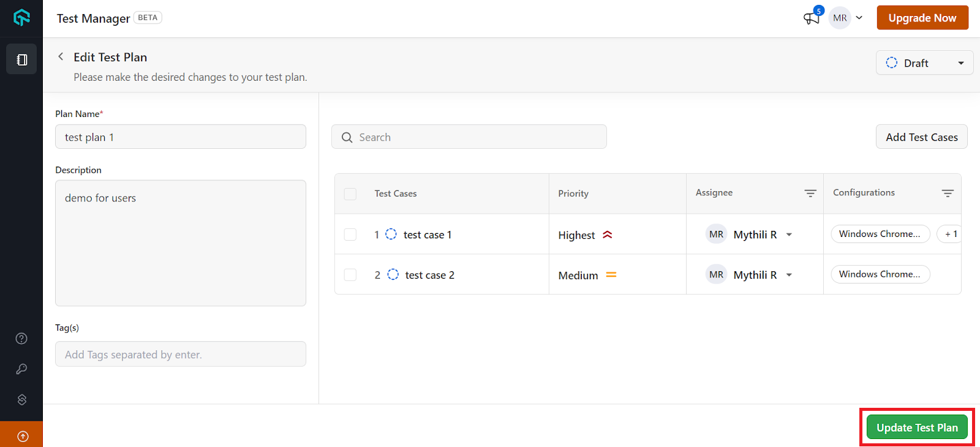The image size is (980, 447).
Task: Click the 'Test Cases' column header
Action: [396, 193]
